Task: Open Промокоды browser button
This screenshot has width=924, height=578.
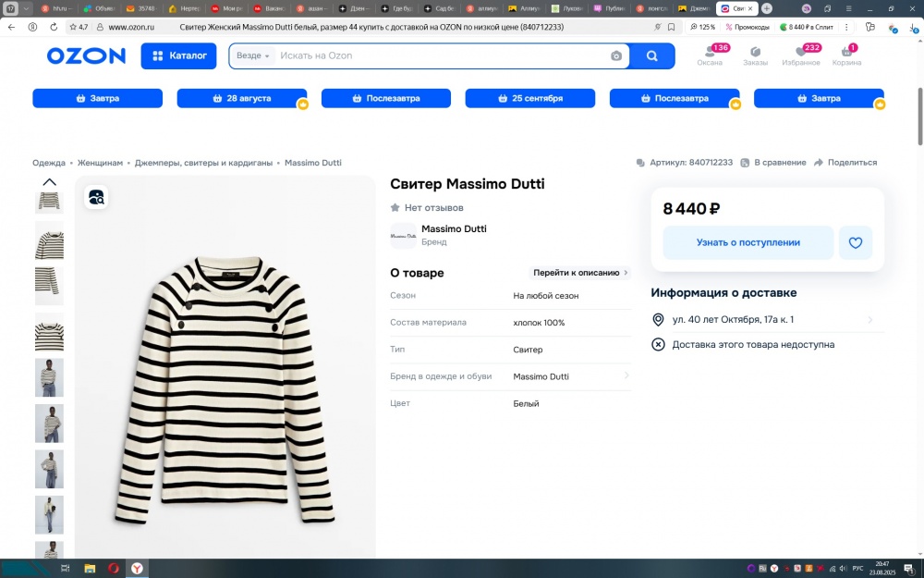Action: (748, 27)
